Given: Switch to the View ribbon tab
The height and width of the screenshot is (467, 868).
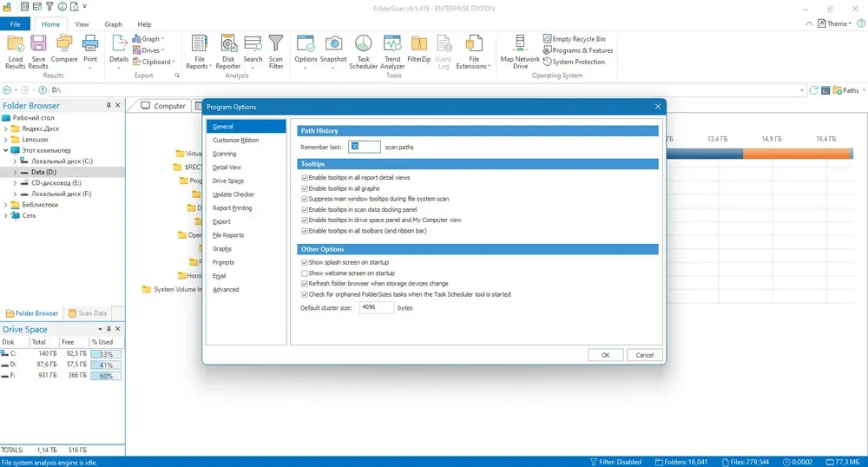Looking at the screenshot, I should click(x=82, y=24).
